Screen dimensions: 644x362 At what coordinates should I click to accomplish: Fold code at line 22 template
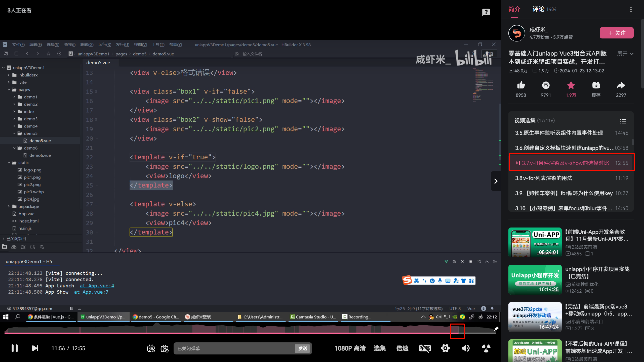(96, 157)
